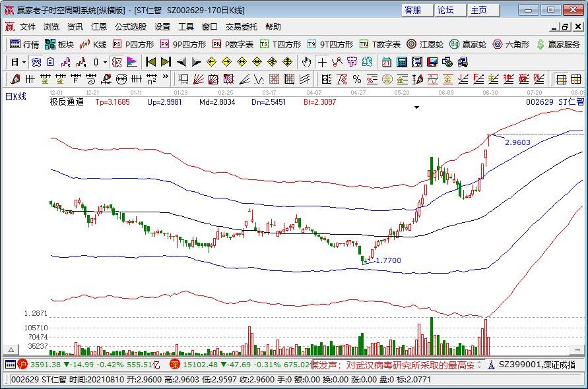Screen dimensions: 588x389
Task: Switch to the K线 candlestick chart
Action: (x=93, y=44)
